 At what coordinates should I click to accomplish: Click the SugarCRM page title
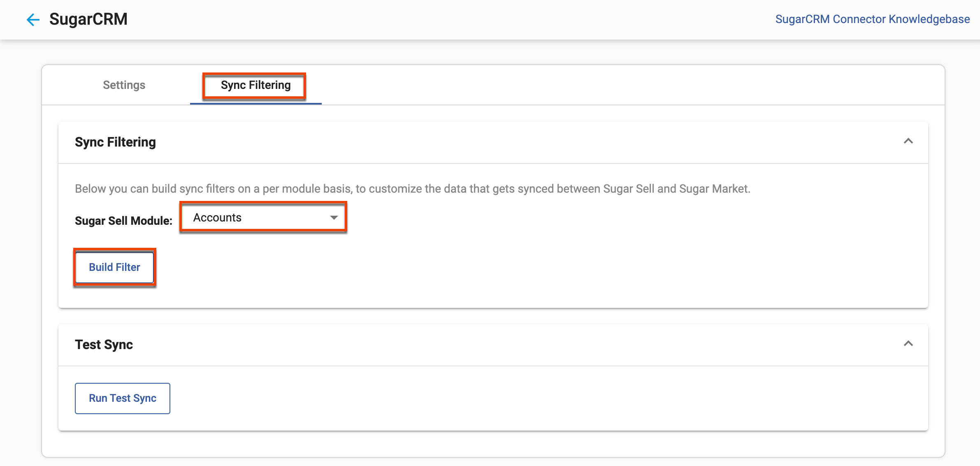[88, 19]
